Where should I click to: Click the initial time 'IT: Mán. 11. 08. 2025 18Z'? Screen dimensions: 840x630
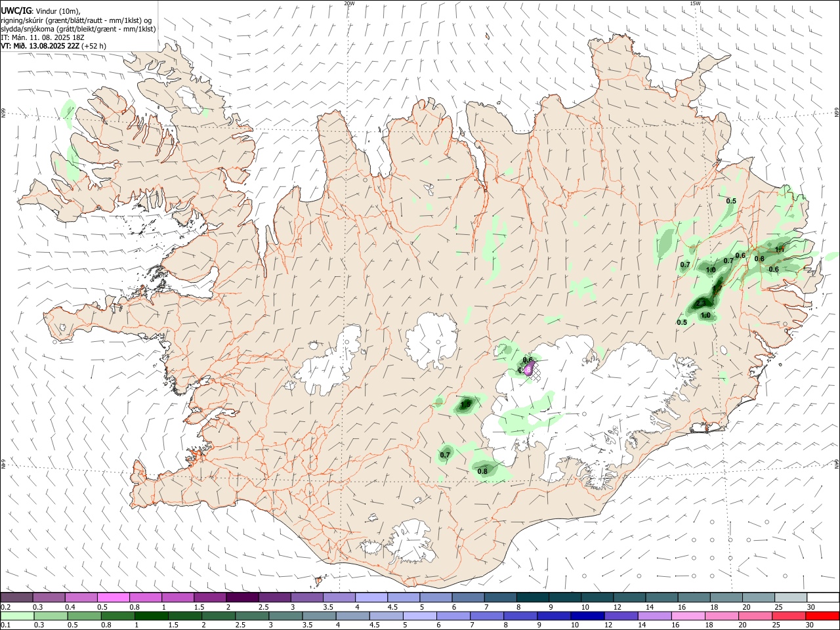43,37
